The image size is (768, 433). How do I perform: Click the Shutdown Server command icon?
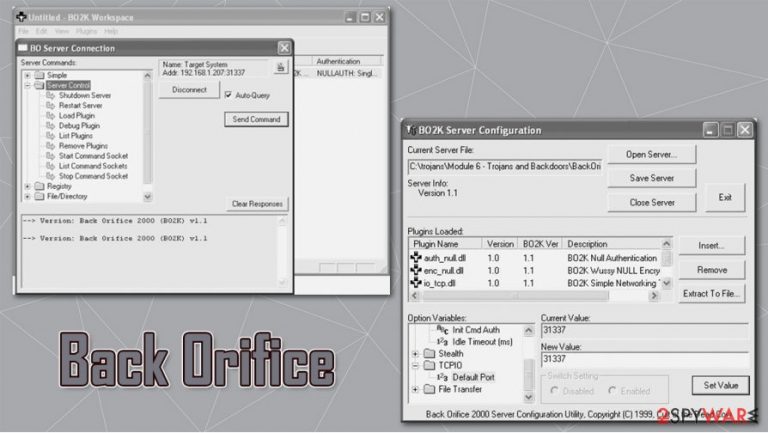click(x=50, y=95)
